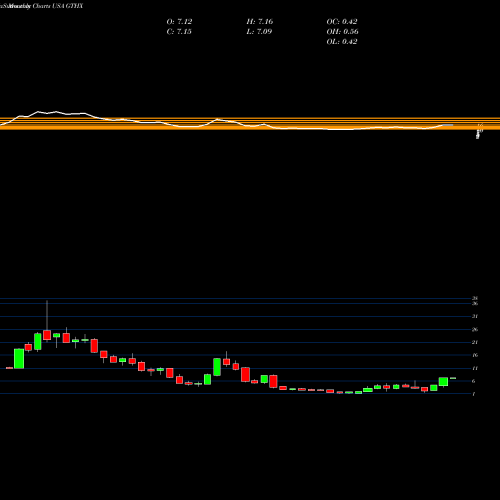This screenshot has height=500, width=500.
Task: Click the orange indicator band
Action: click(x=250, y=123)
